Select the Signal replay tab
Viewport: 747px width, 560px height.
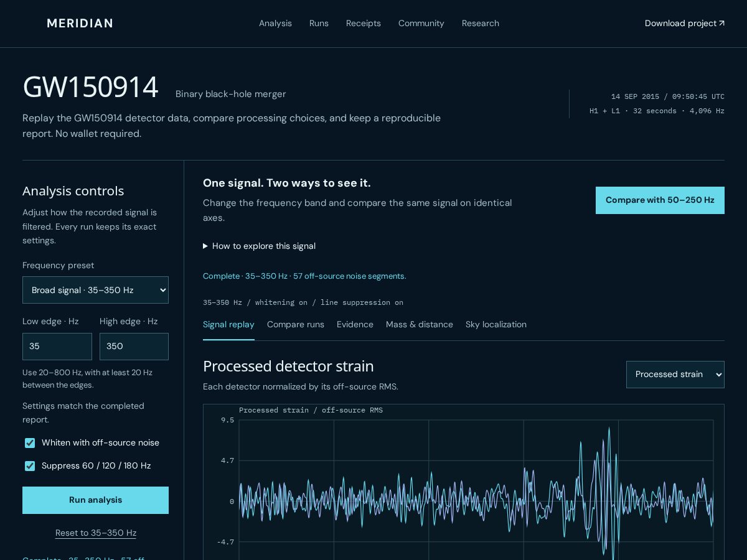click(228, 325)
